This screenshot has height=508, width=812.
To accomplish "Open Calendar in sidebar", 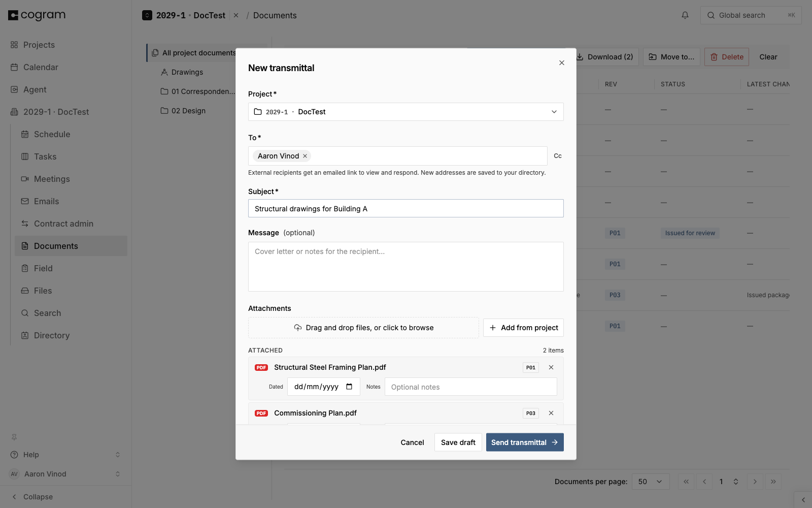I will click(66, 67).
